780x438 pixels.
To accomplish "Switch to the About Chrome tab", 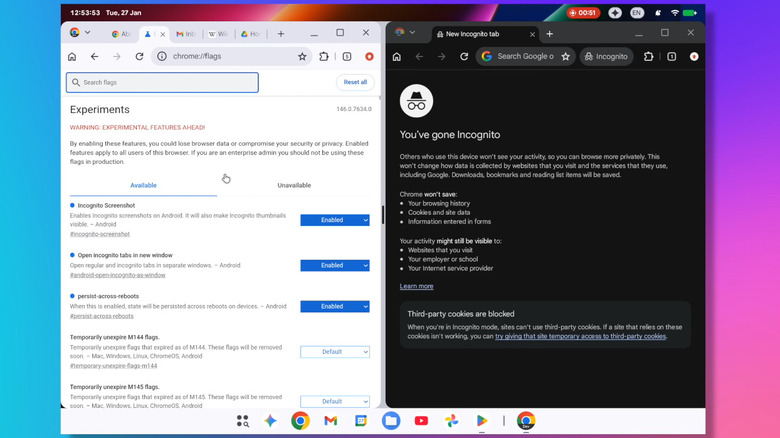I will tap(121, 34).
